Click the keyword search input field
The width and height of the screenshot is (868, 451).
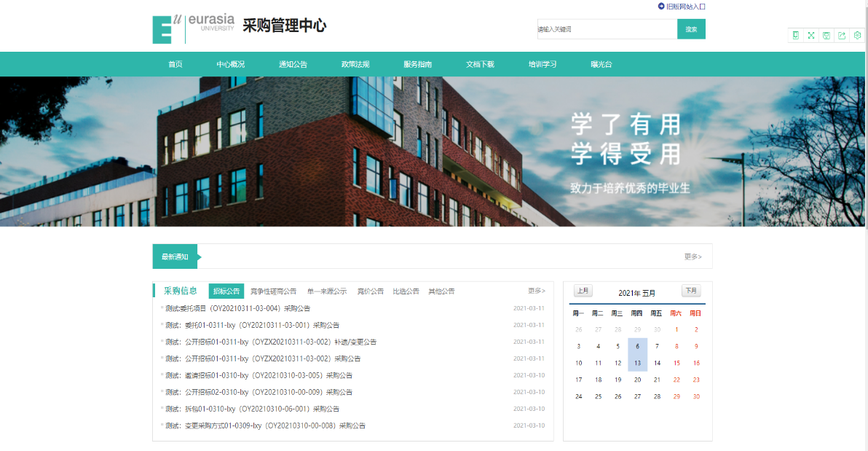(x=606, y=29)
